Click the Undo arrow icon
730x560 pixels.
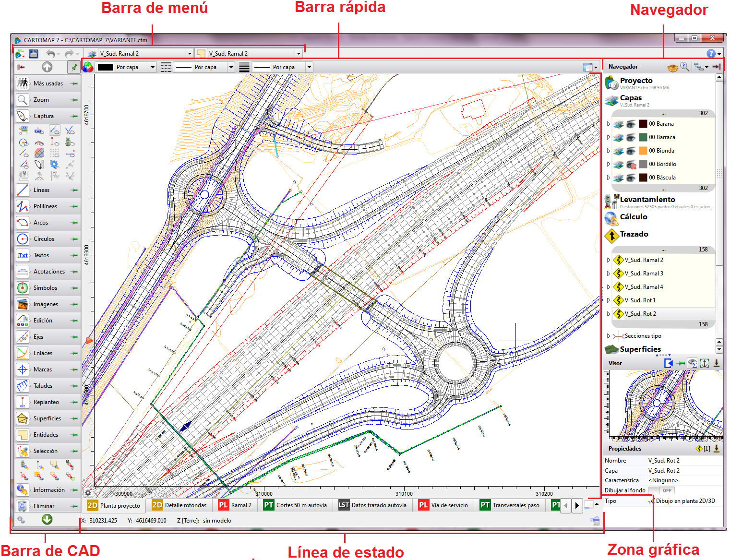click(x=51, y=54)
